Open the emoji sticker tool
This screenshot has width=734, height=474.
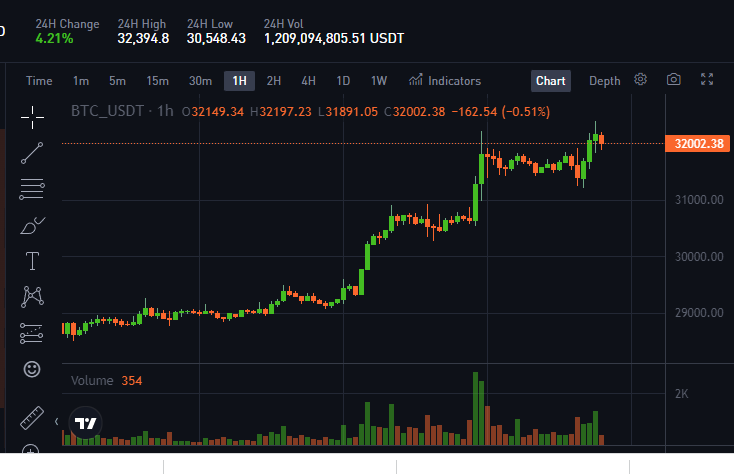(x=32, y=370)
